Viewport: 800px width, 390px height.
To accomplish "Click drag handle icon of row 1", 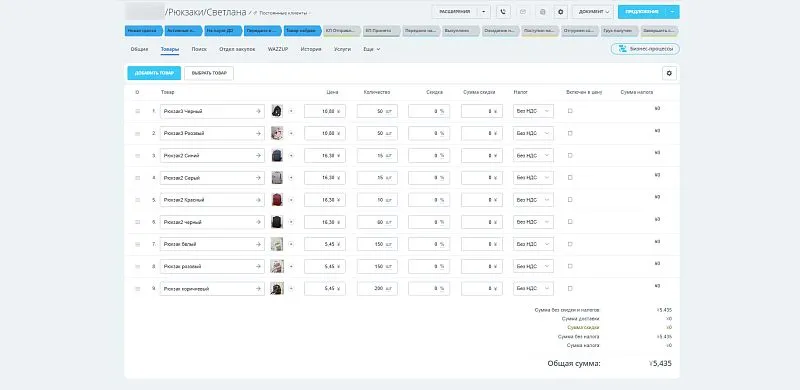I will click(x=137, y=111).
